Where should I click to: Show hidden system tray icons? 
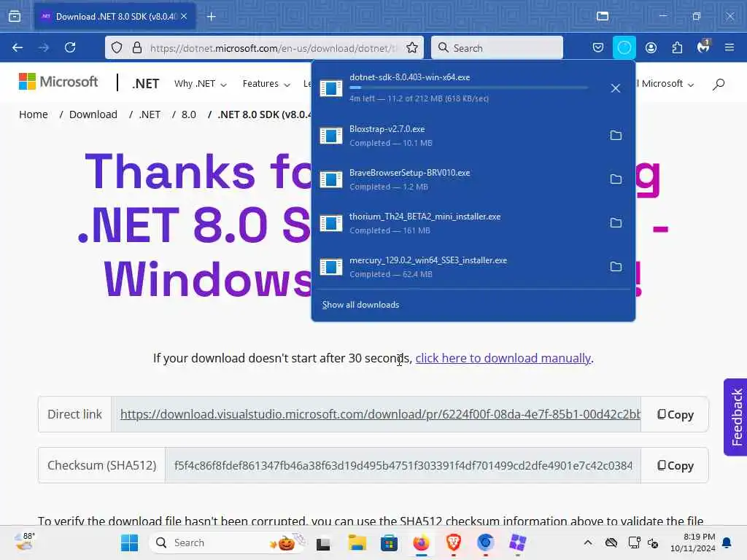click(x=588, y=542)
